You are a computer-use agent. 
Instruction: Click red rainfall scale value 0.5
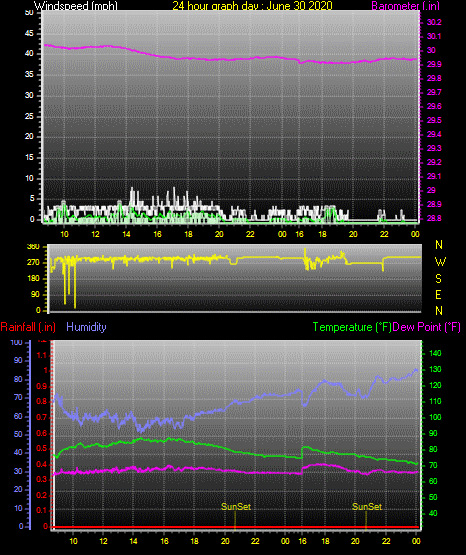pos(42,448)
